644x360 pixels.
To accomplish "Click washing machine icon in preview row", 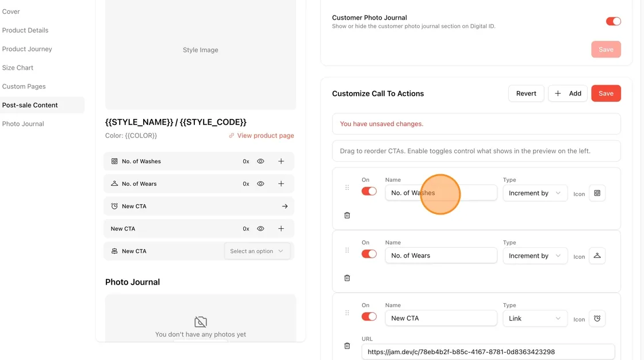I will tap(114, 161).
